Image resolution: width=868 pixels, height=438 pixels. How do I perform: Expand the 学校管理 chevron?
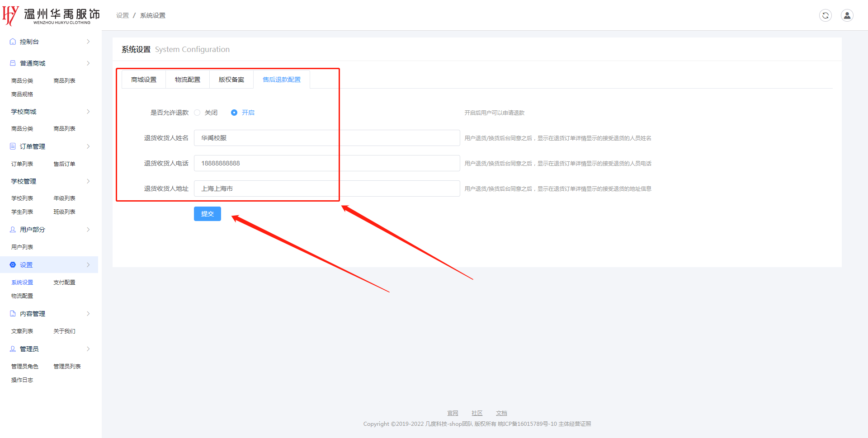click(88, 181)
